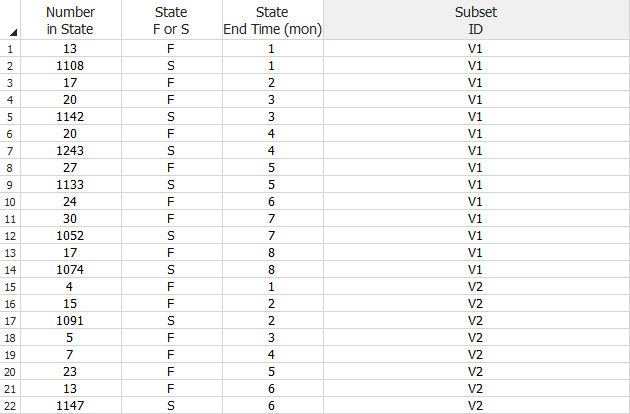The image size is (630, 414).
Task: Select the cell containing 1133
Action: (70, 184)
